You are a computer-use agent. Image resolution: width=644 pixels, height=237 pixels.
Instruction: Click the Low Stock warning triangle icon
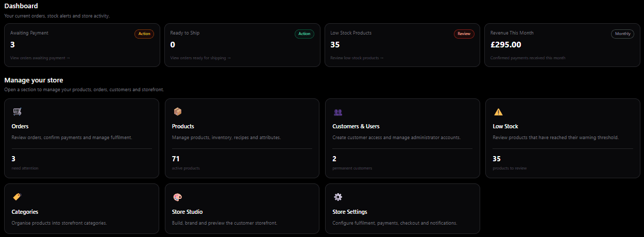point(498,112)
